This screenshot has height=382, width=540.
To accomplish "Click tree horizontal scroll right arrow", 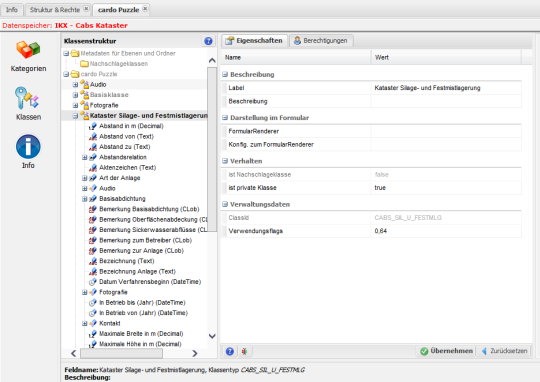I will [x=195, y=353].
